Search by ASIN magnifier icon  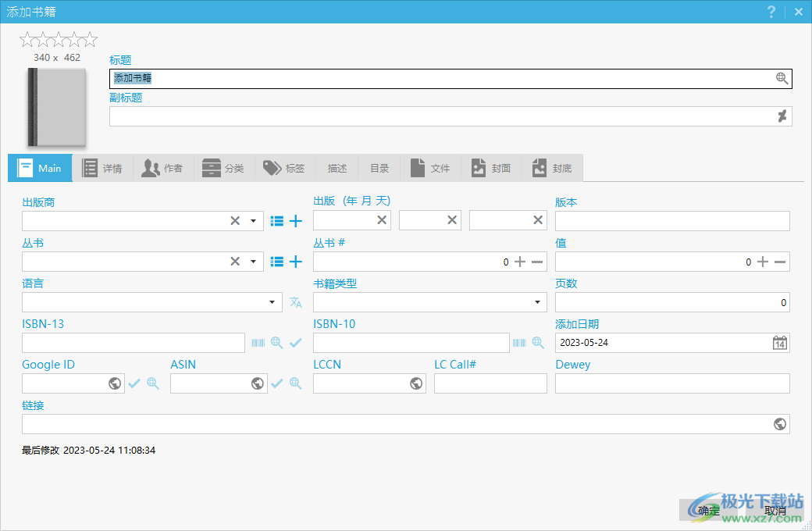(296, 383)
